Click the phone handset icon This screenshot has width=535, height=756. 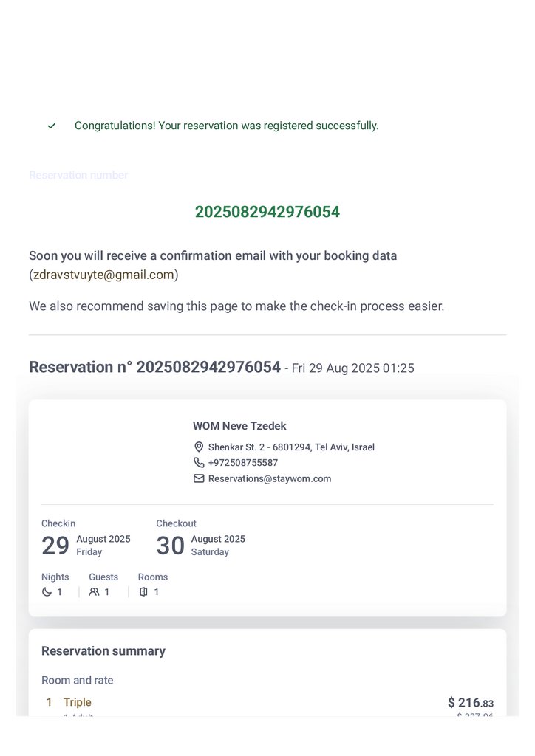coord(199,463)
